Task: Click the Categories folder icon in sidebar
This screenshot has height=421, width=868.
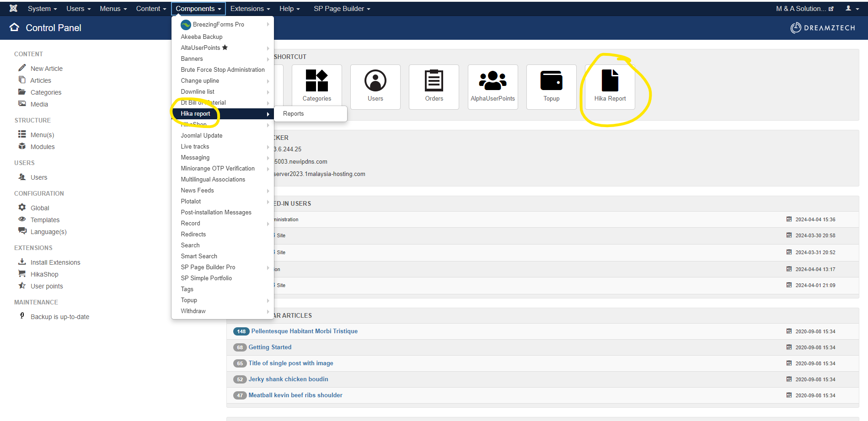Action: pos(22,92)
